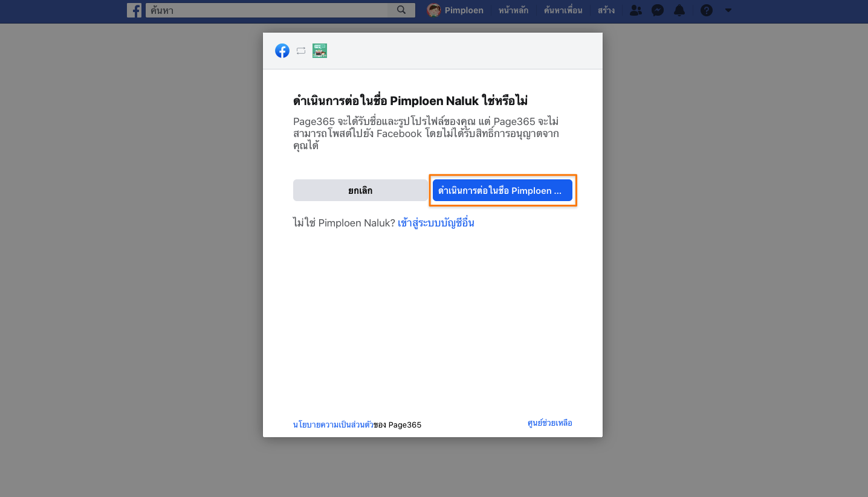868x497 pixels.
Task: Click the Page365 app icon in dialog
Action: coord(320,51)
